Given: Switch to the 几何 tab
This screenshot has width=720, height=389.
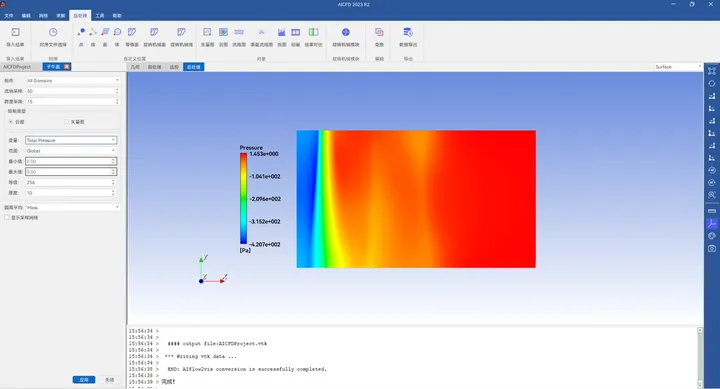Looking at the screenshot, I should pos(135,67).
